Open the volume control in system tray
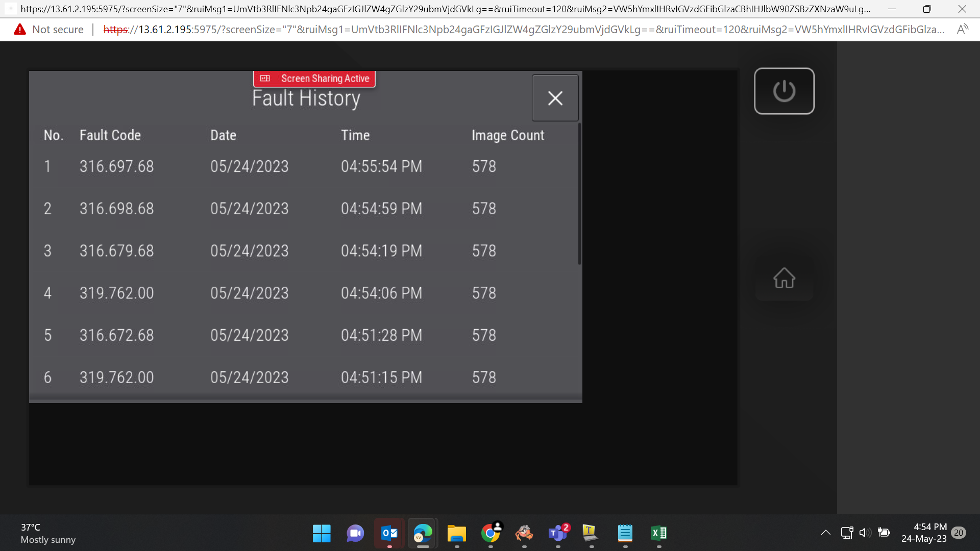 (865, 533)
